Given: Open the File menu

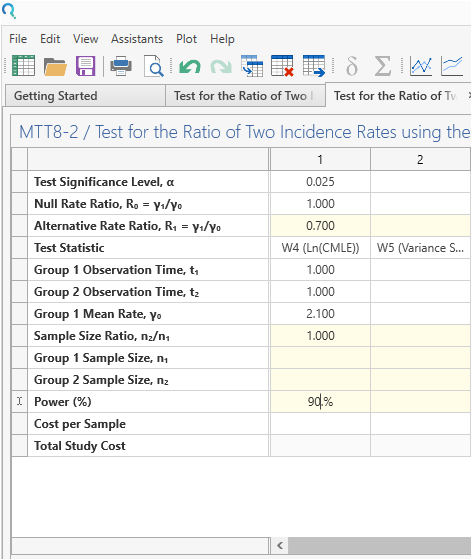Looking at the screenshot, I should (x=18, y=39).
